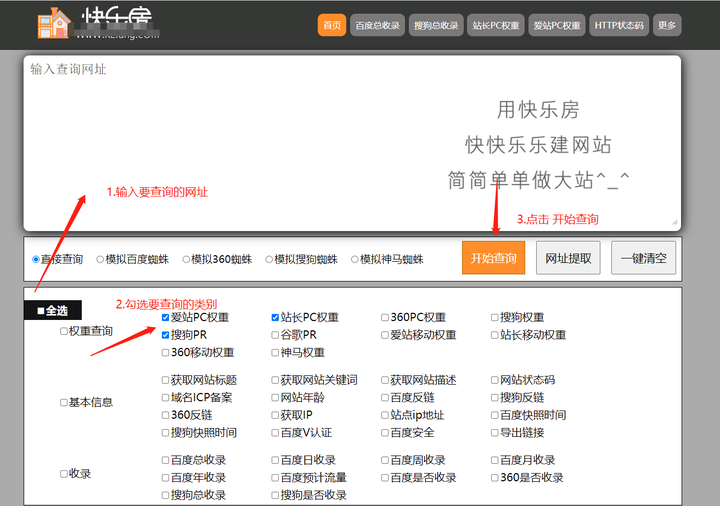Uncheck the 搜狗PR checkbox
The image size is (720, 506).
165,335
